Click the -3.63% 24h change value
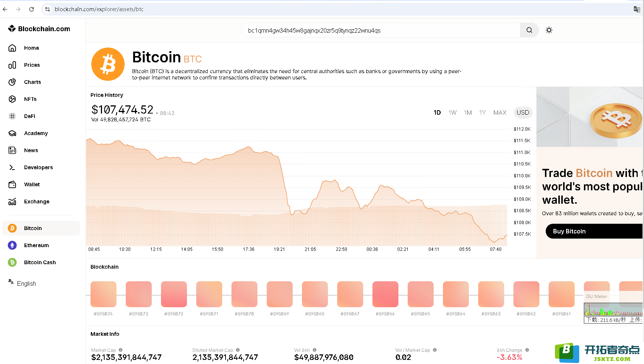Image resolution: width=644 pixels, height=364 pixels. click(509, 357)
